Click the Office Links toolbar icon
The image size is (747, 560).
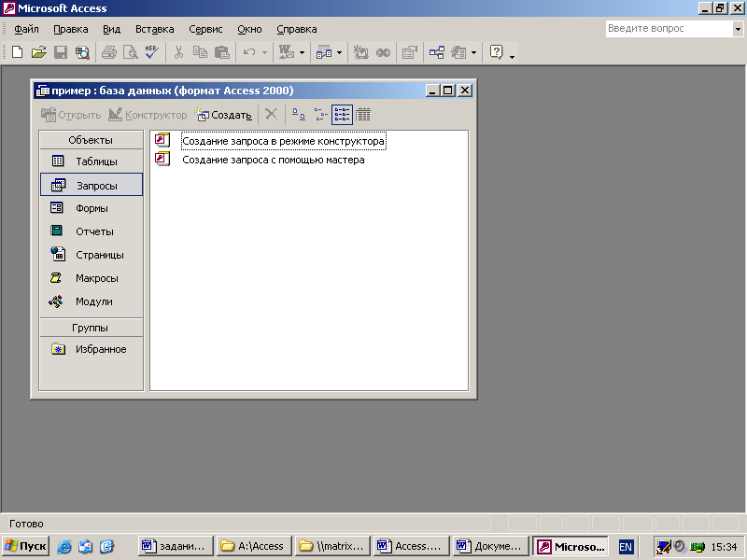[287, 52]
